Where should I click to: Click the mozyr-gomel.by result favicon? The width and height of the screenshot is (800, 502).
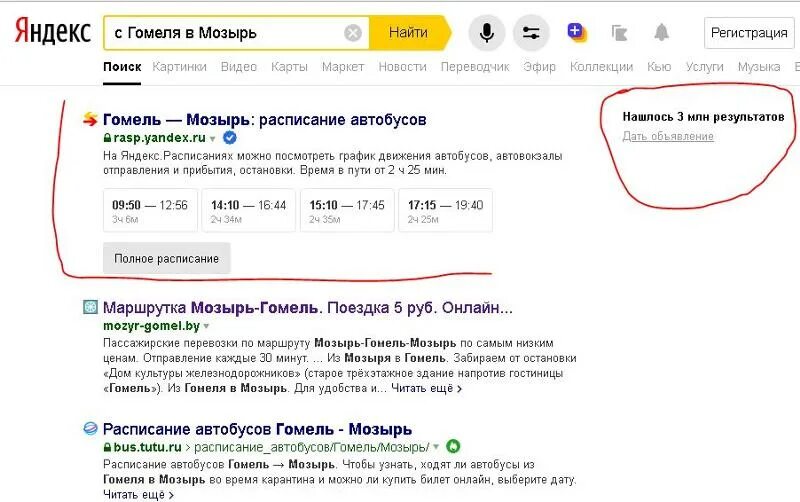pos(90,307)
